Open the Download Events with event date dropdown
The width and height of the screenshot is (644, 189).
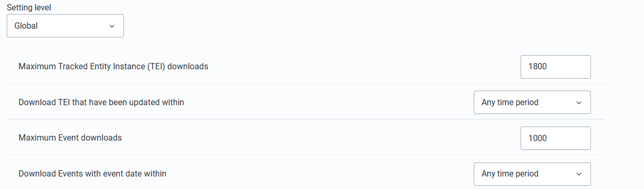[532, 174]
